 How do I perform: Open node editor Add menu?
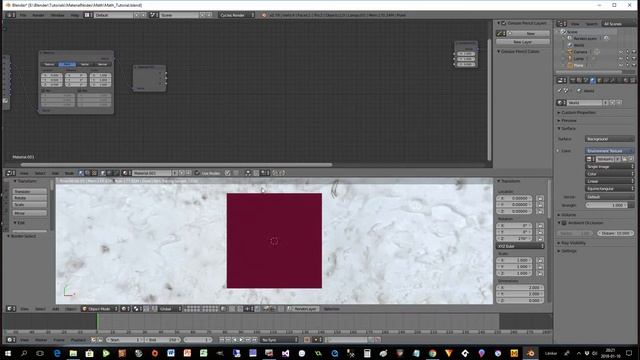(55, 173)
